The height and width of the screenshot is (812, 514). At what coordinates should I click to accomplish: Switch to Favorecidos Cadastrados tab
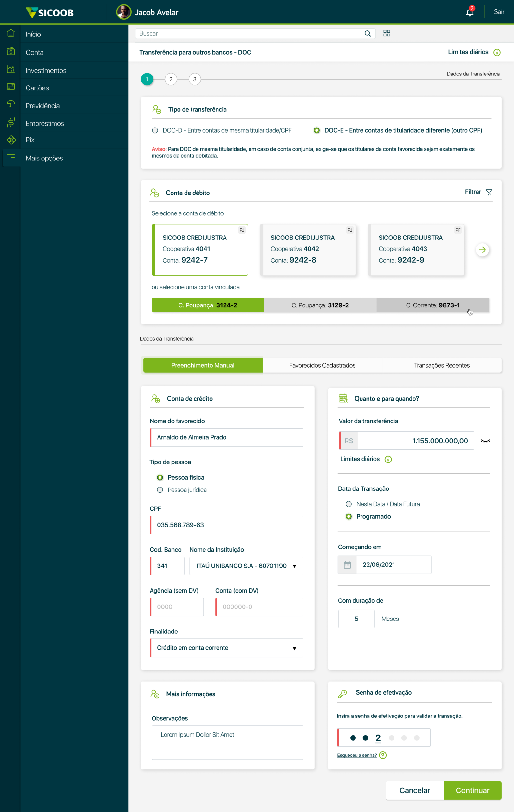[322, 365]
